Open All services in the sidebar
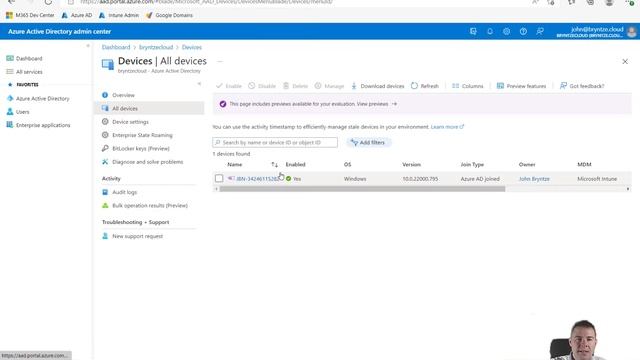 pos(29,72)
